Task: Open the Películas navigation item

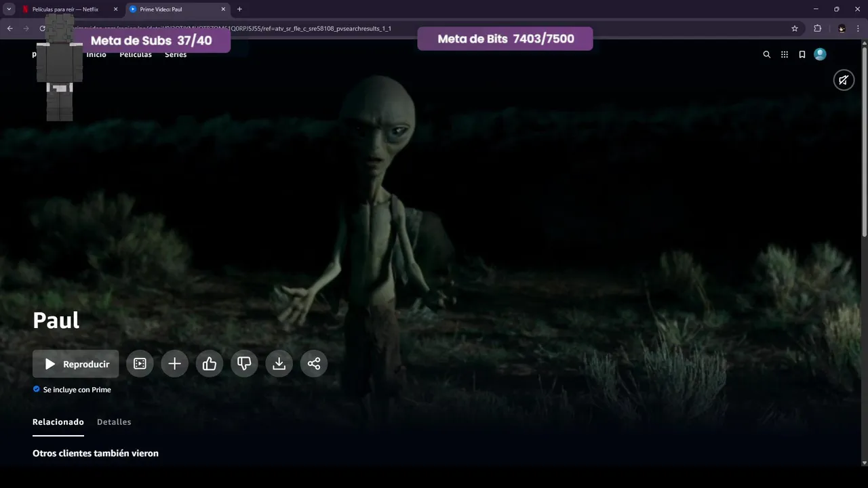Action: point(136,55)
